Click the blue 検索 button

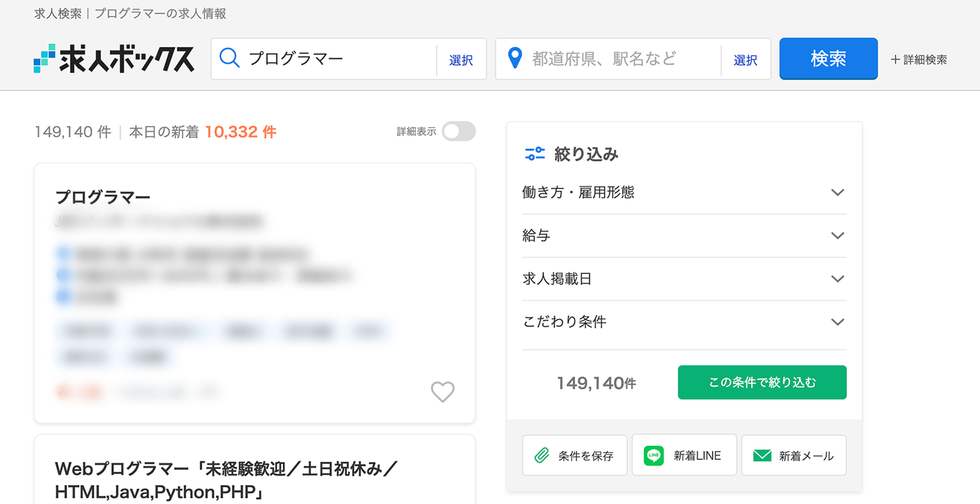[829, 59]
